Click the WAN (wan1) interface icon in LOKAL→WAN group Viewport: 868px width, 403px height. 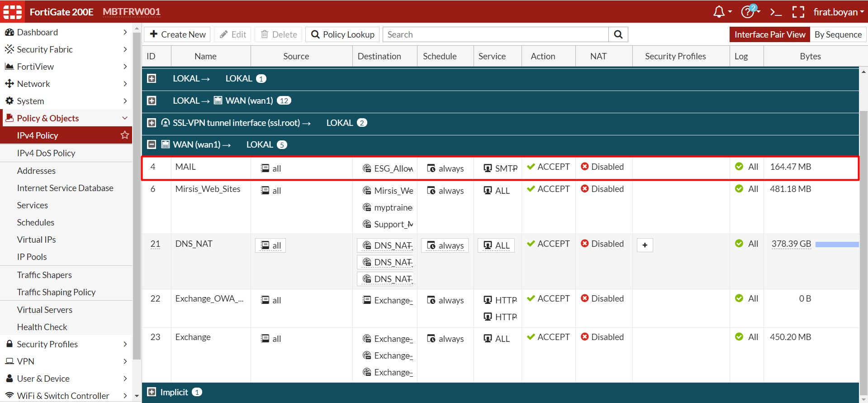point(218,101)
